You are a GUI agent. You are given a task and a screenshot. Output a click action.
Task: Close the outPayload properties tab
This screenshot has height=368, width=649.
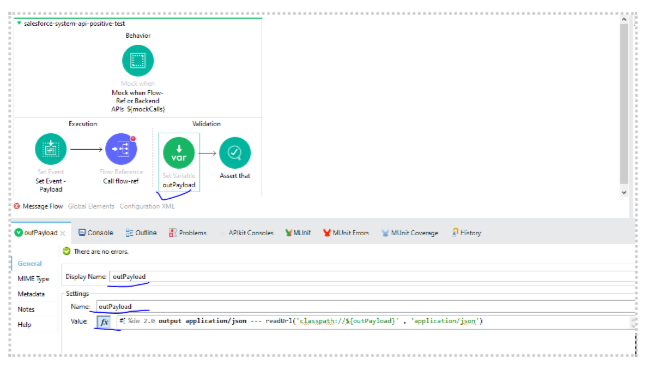click(63, 233)
